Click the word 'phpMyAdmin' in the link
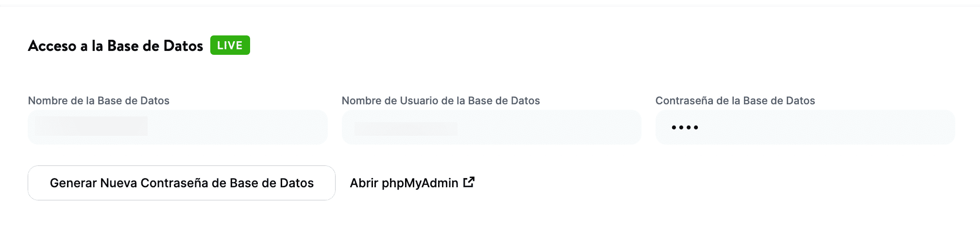 point(420,183)
